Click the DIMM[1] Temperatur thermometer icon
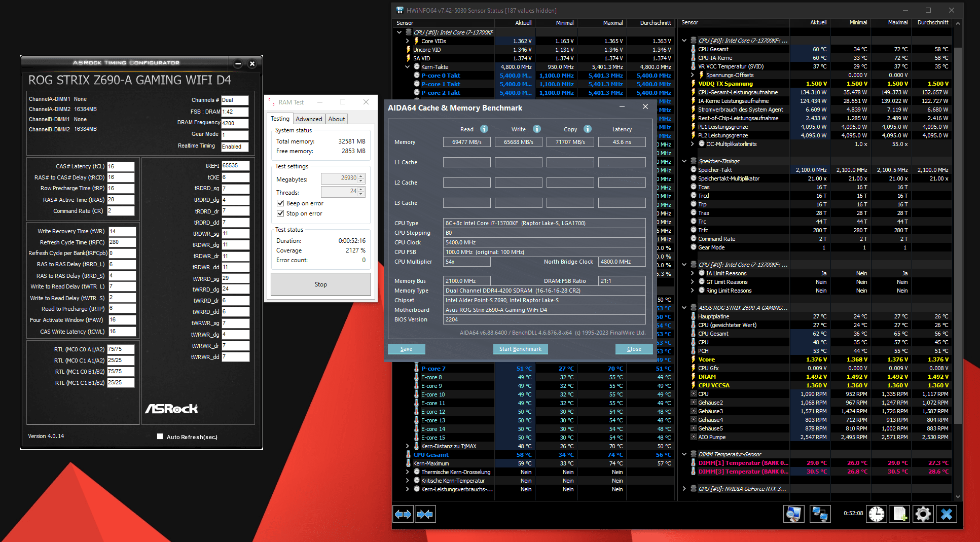 pyautogui.click(x=693, y=463)
